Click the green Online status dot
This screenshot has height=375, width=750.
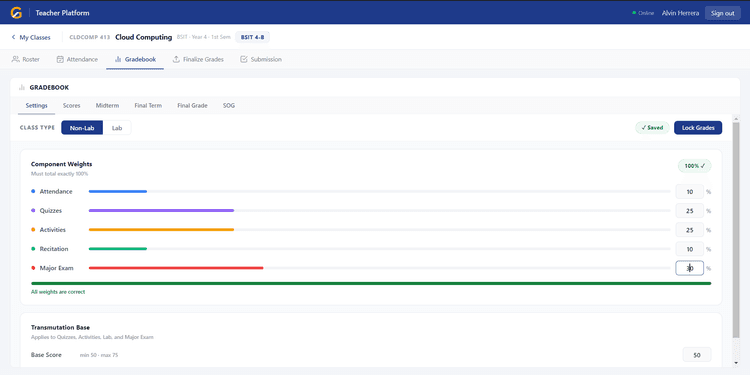(x=634, y=13)
